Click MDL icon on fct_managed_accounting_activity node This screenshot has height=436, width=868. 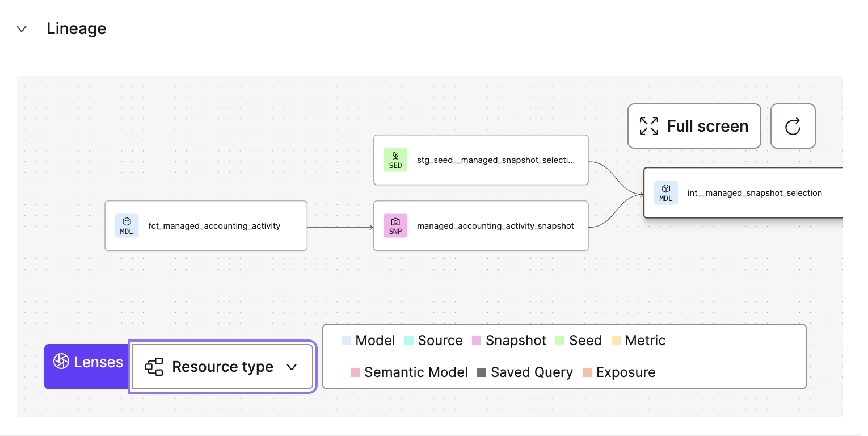coord(127,225)
